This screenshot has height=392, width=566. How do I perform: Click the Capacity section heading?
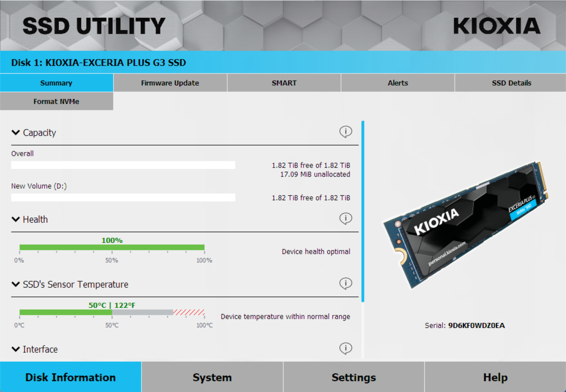point(40,133)
